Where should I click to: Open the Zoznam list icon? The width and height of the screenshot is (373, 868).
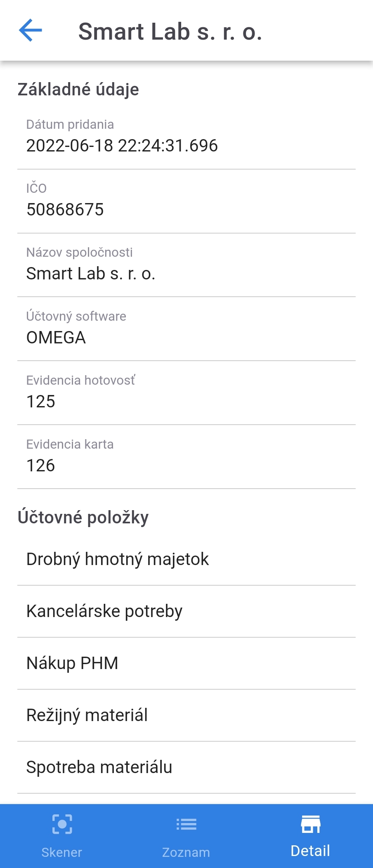(186, 824)
